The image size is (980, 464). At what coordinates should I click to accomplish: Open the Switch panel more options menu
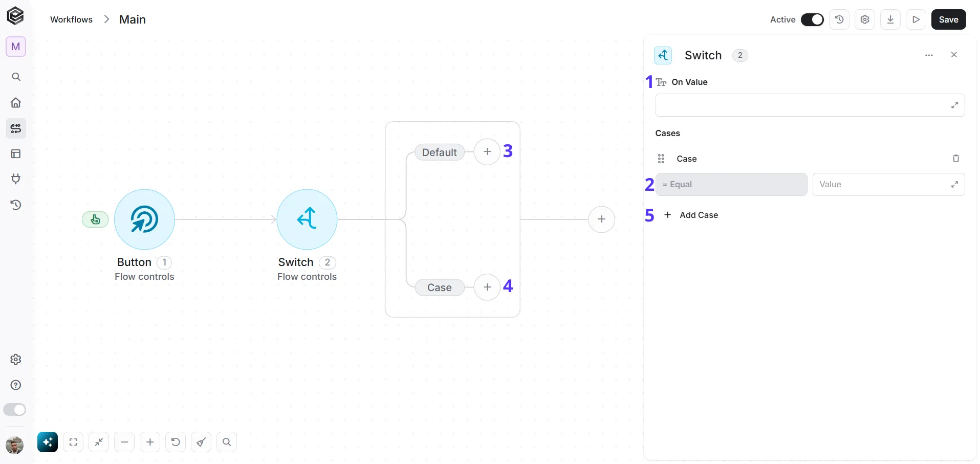pos(929,55)
